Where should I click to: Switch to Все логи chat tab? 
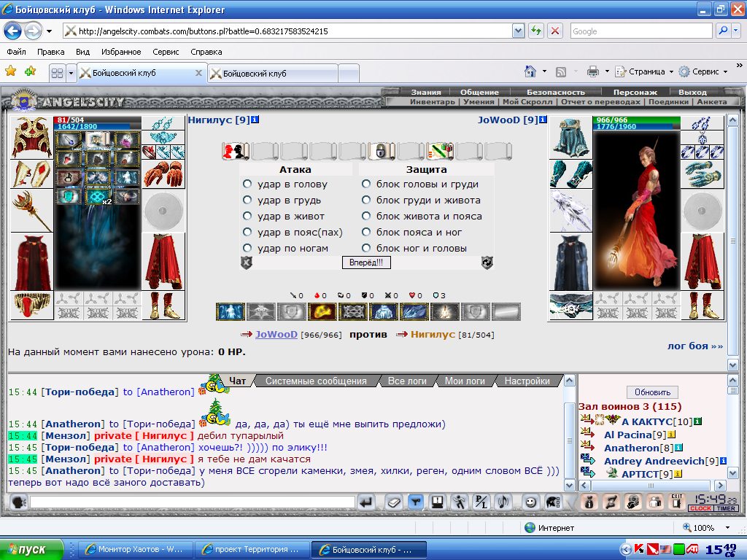[407, 381]
